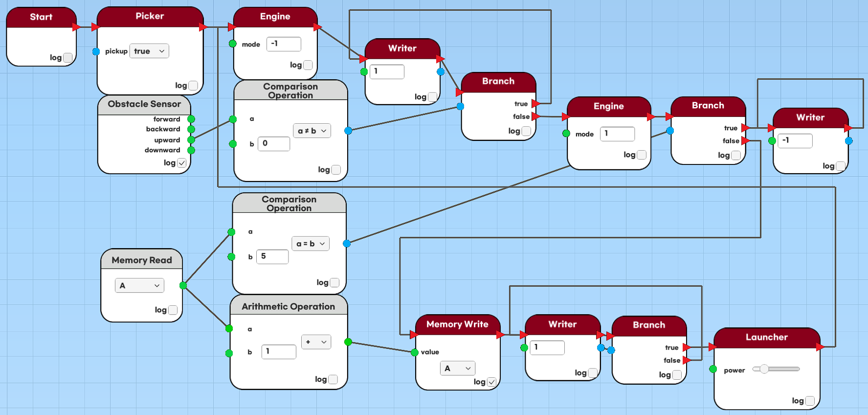Open the a=b comparison operator dropdown
This screenshot has height=415, width=868.
point(311,244)
